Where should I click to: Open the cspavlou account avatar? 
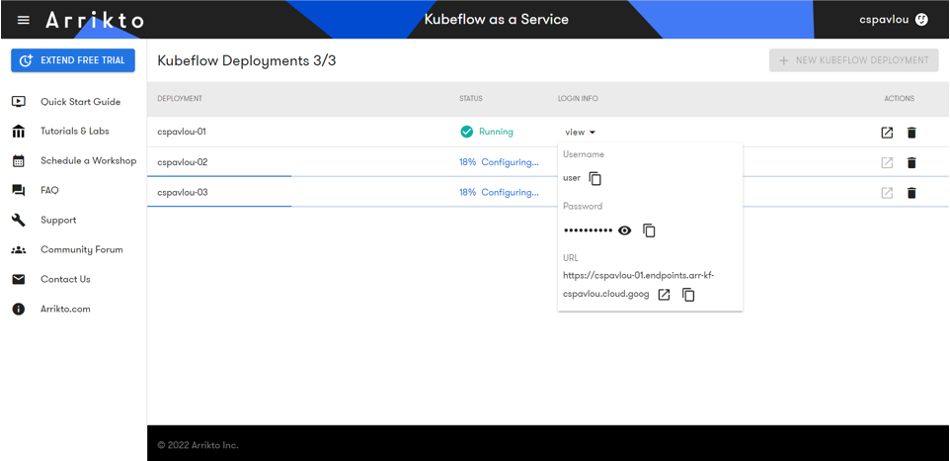click(921, 19)
